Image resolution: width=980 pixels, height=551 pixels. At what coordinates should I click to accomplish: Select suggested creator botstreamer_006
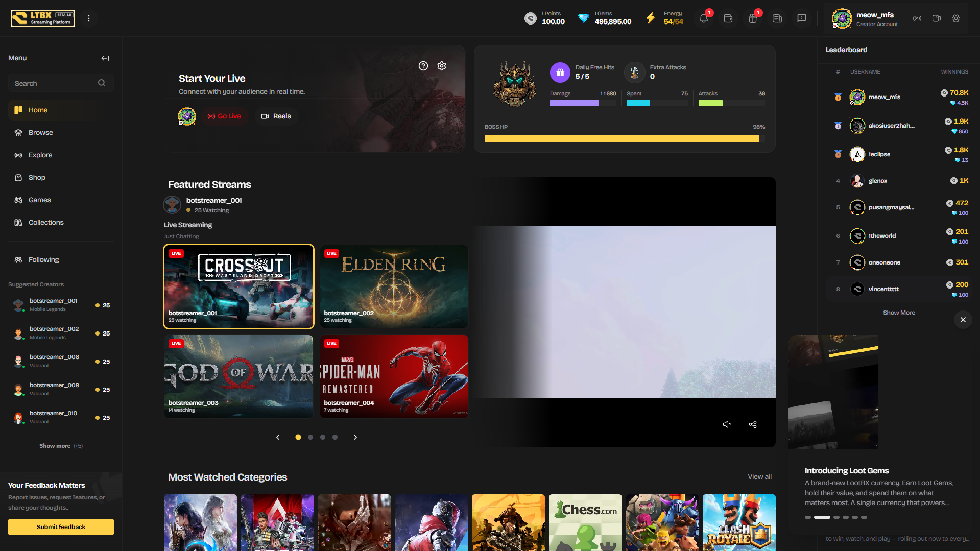point(61,361)
